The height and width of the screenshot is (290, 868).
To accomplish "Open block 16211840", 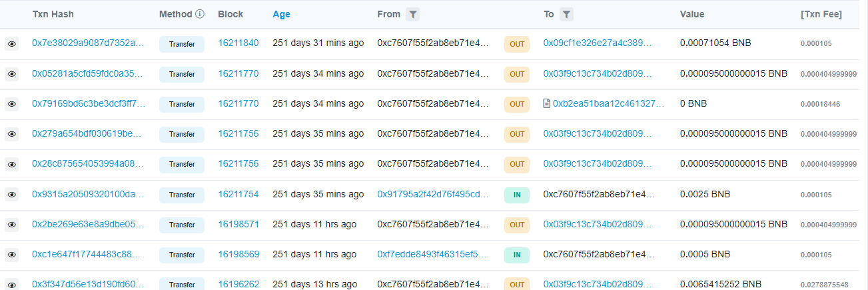I will [238, 43].
